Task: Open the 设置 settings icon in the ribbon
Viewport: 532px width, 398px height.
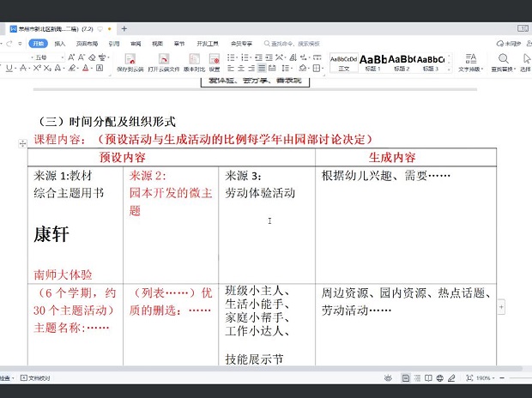Action: [215, 59]
